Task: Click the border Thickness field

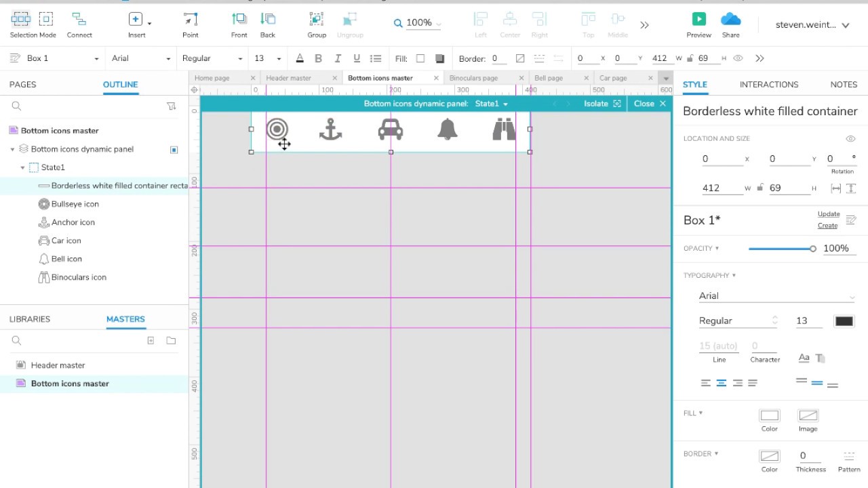Action: coord(810,456)
